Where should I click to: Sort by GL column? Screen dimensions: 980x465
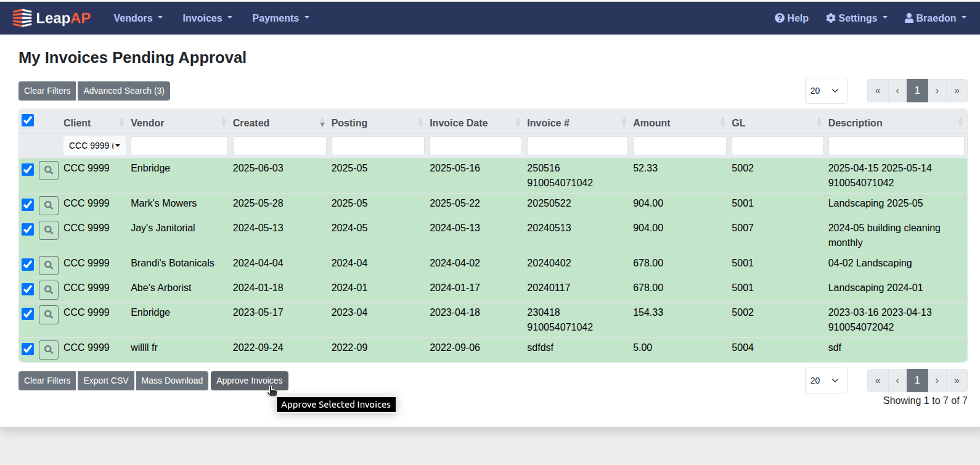pyautogui.click(x=777, y=123)
